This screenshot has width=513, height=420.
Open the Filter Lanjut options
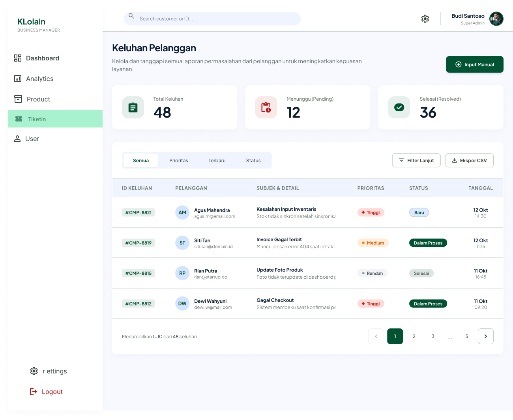pyautogui.click(x=416, y=160)
